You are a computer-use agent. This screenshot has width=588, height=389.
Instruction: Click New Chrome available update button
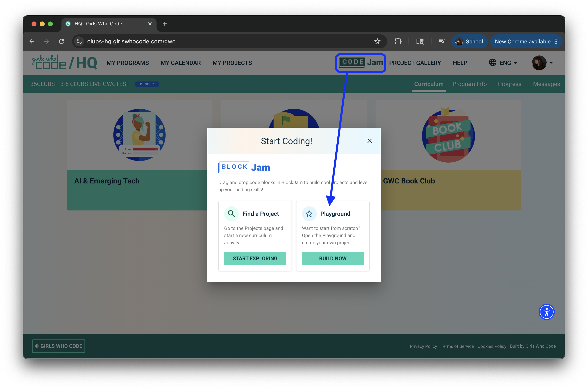tap(523, 41)
